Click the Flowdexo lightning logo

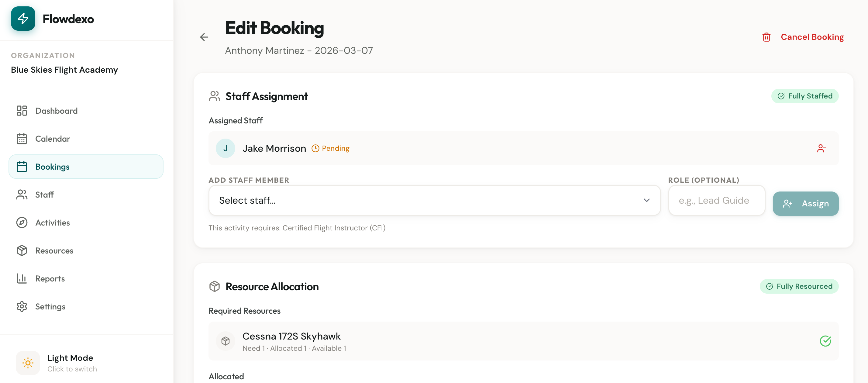tap(23, 19)
